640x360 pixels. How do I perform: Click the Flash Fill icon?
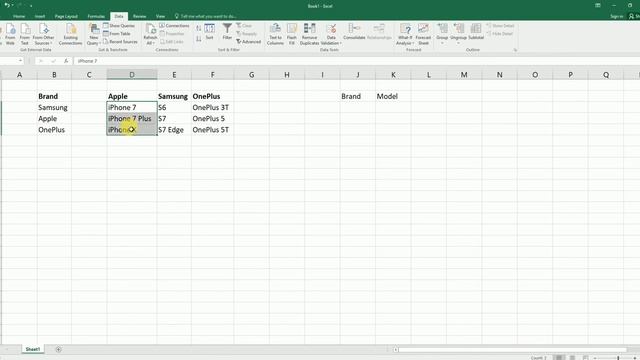[x=292, y=33]
